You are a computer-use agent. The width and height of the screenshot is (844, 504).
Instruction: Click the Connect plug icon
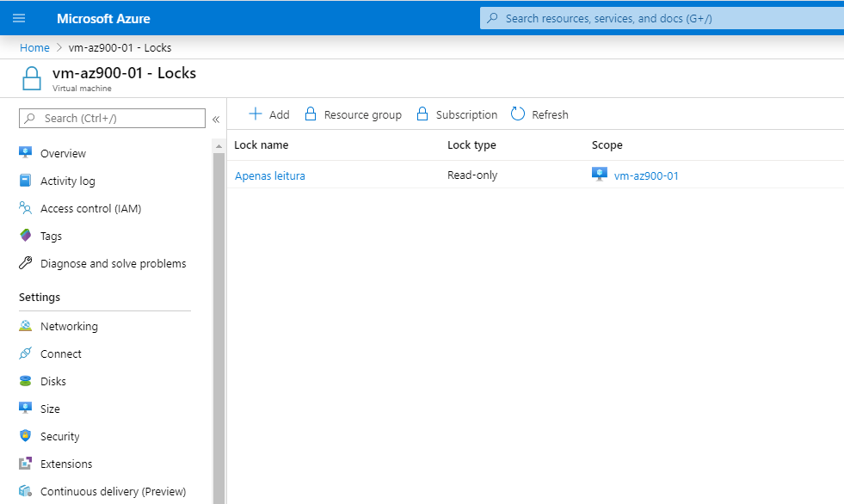tap(25, 353)
